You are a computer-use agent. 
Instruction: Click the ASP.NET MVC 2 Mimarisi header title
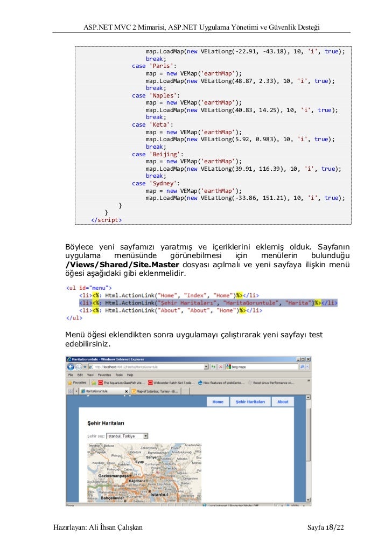(x=202, y=27)
